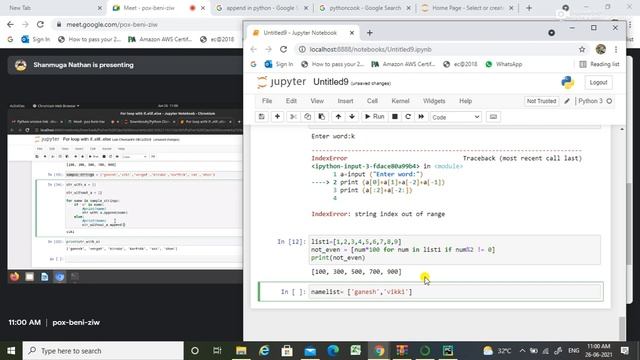Interrupt the kernel stop icon
640x360 pixels.
coord(395,117)
